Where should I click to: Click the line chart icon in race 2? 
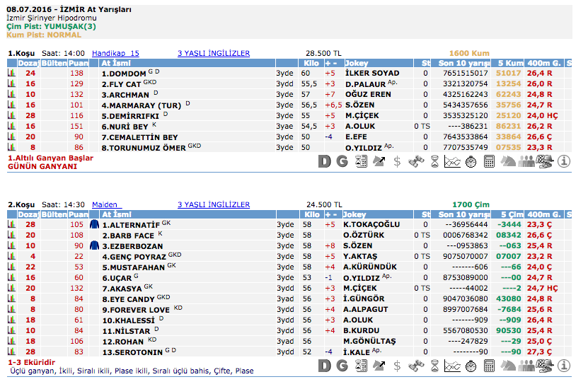(x=452, y=366)
